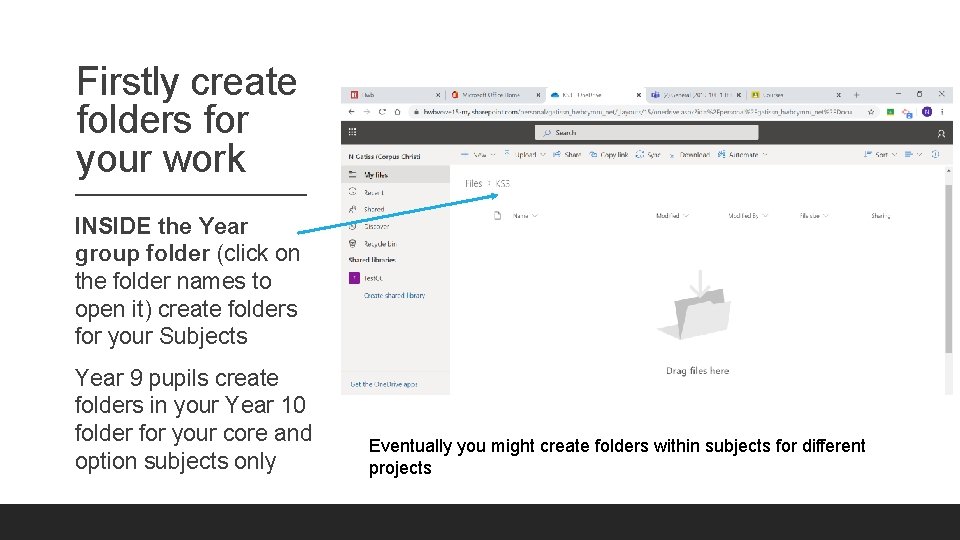This screenshot has width=960, height=540.
Task: Click the green browser extension icon
Action: 890,111
